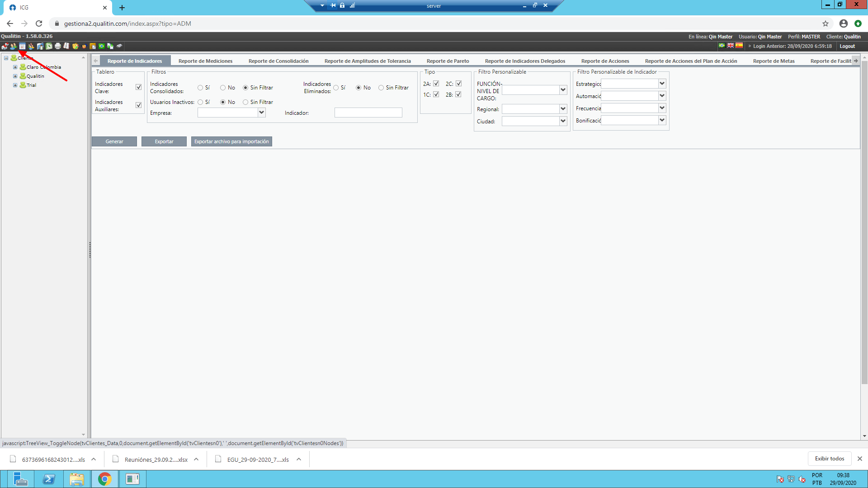Toggle the 2C type checkbox
This screenshot has height=488, width=868.
click(x=458, y=84)
